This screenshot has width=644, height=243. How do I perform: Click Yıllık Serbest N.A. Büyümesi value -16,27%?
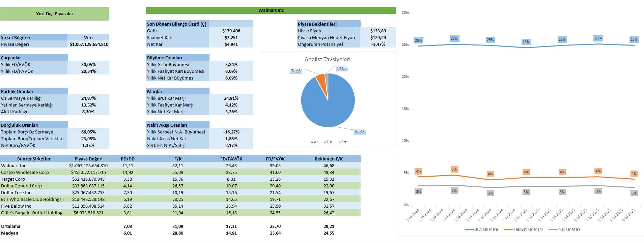pos(231,132)
